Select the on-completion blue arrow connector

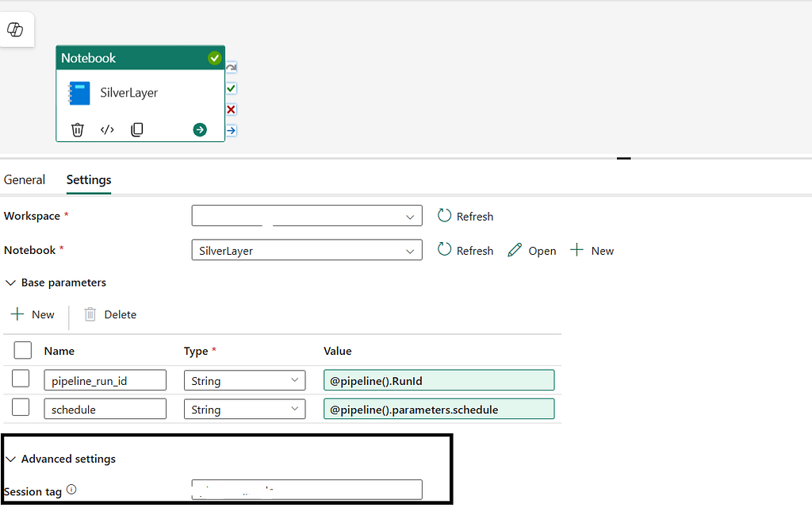point(232,131)
